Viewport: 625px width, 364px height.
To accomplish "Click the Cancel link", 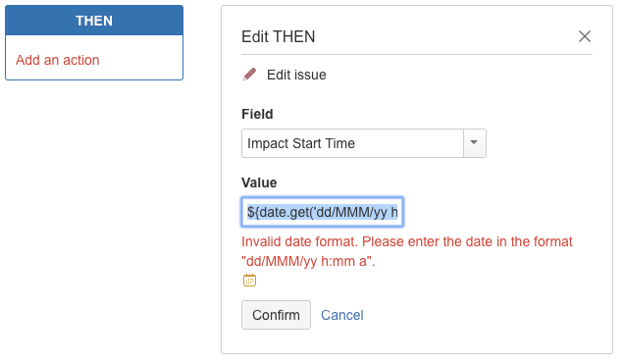I will click(x=342, y=315).
